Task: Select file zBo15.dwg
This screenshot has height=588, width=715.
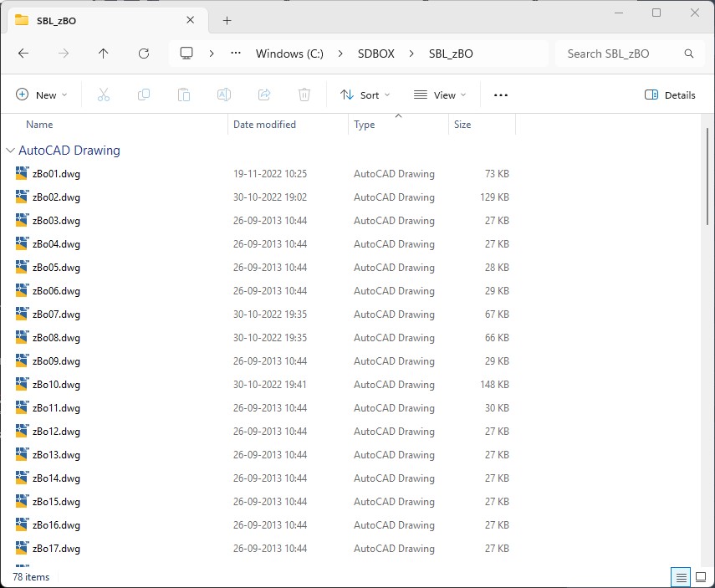Action: pyautogui.click(x=56, y=501)
